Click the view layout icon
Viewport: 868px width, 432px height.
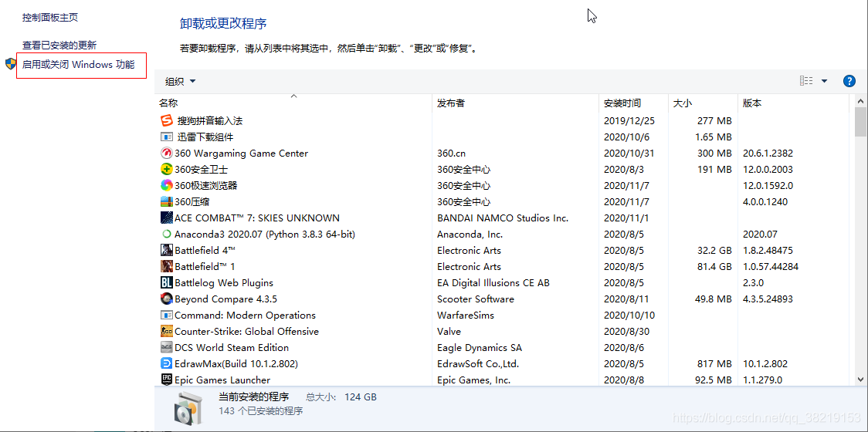point(806,81)
